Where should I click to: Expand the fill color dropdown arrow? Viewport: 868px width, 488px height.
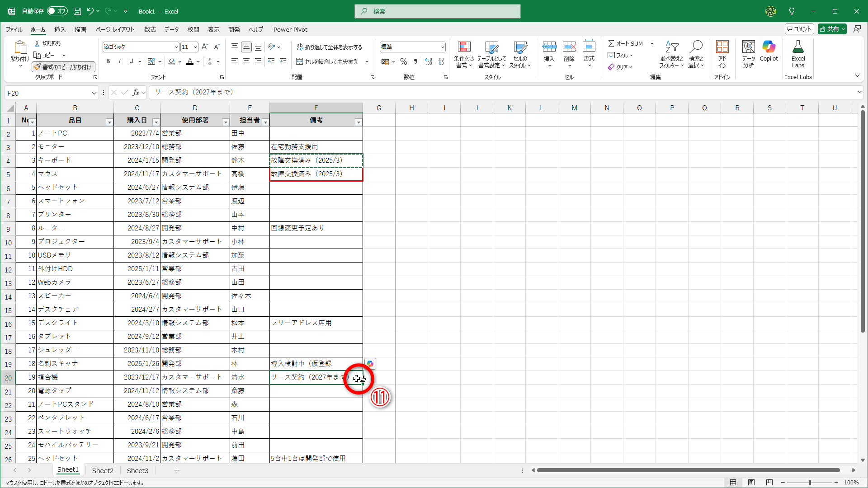(179, 61)
